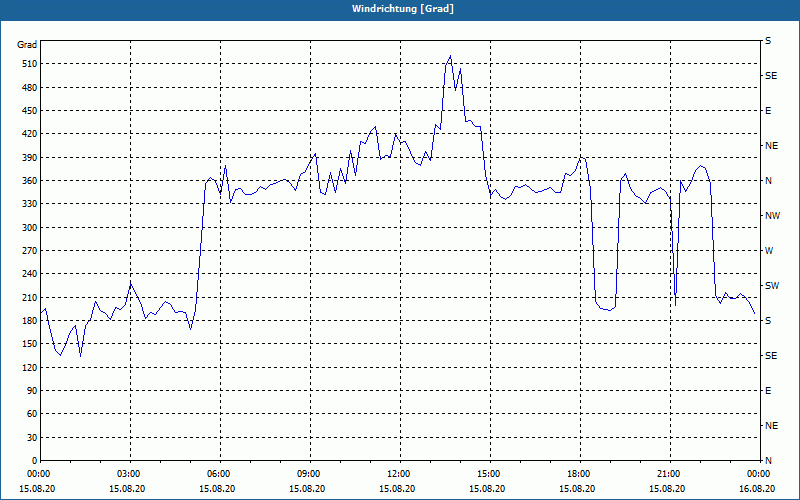Click the 330 degree axis label
The image size is (800, 500).
pos(30,204)
